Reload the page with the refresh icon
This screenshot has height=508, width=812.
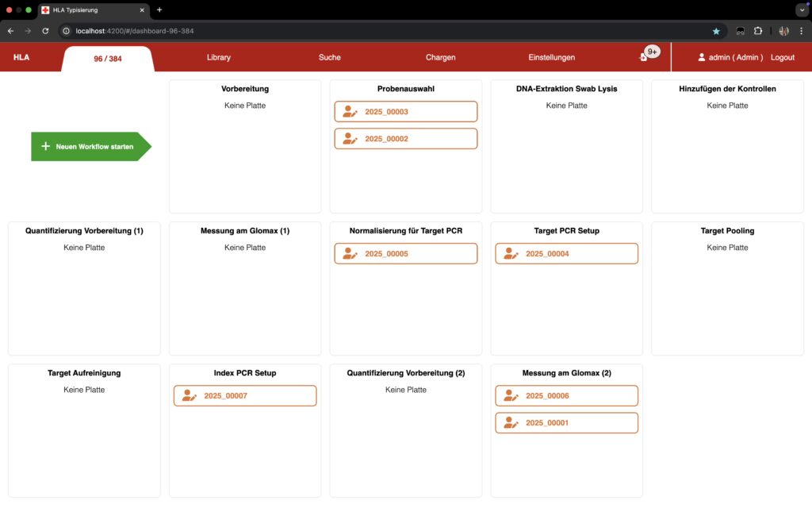coord(45,31)
